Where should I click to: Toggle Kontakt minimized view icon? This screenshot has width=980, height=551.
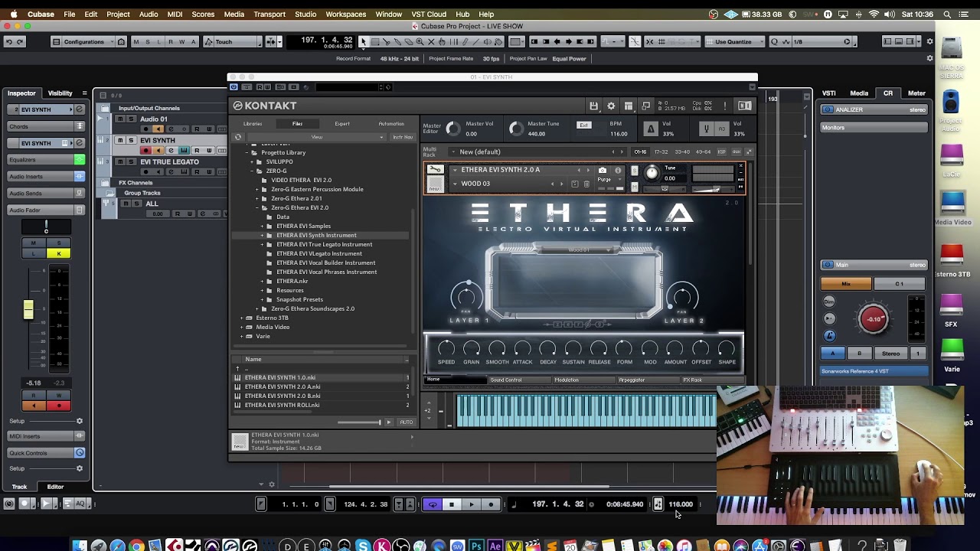tap(646, 106)
